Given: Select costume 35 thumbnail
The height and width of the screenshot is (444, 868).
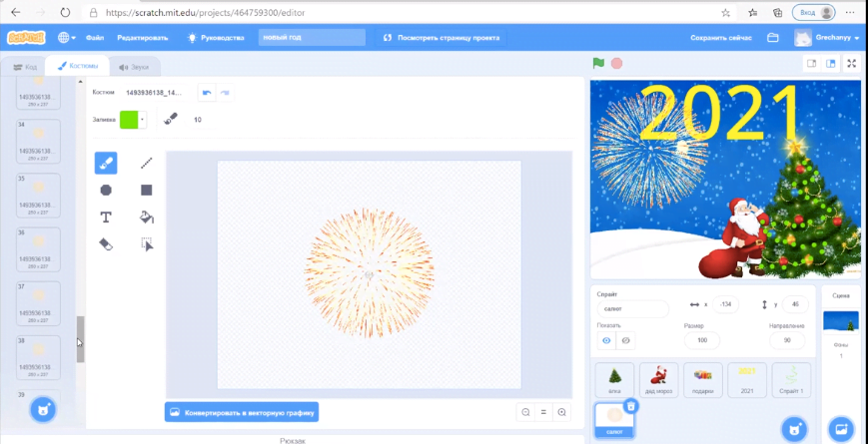Looking at the screenshot, I should pyautogui.click(x=38, y=196).
